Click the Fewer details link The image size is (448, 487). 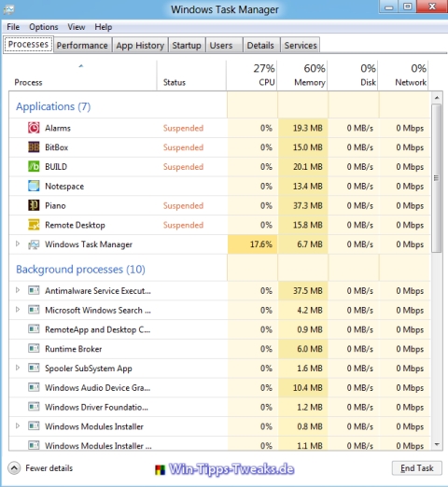point(49,468)
